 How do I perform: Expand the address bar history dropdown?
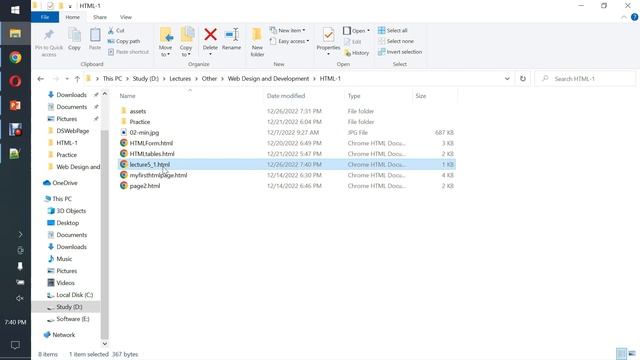tap(507, 79)
